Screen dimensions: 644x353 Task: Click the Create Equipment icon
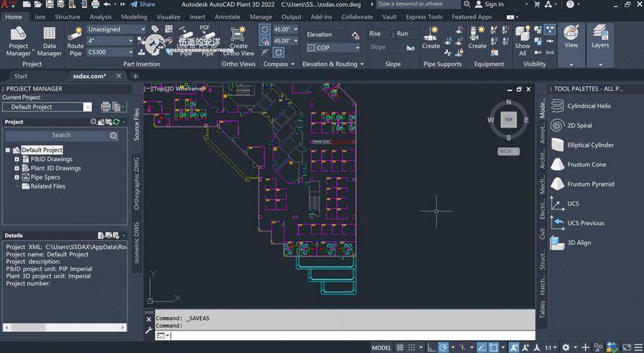pos(478,36)
